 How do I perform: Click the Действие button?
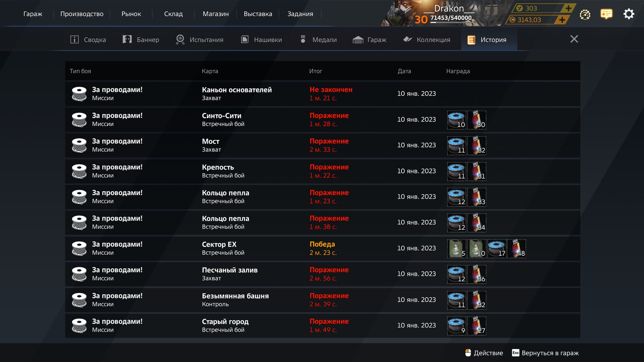pyautogui.click(x=484, y=353)
